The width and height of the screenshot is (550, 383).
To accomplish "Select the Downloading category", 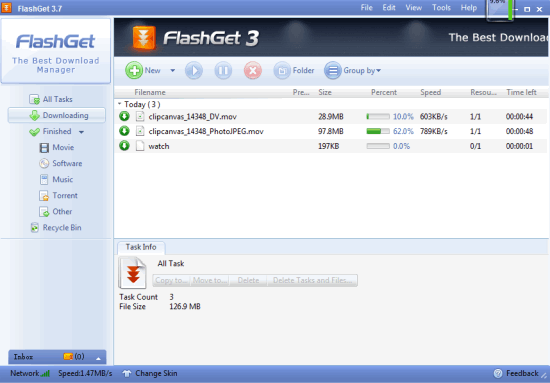I will click(57, 115).
